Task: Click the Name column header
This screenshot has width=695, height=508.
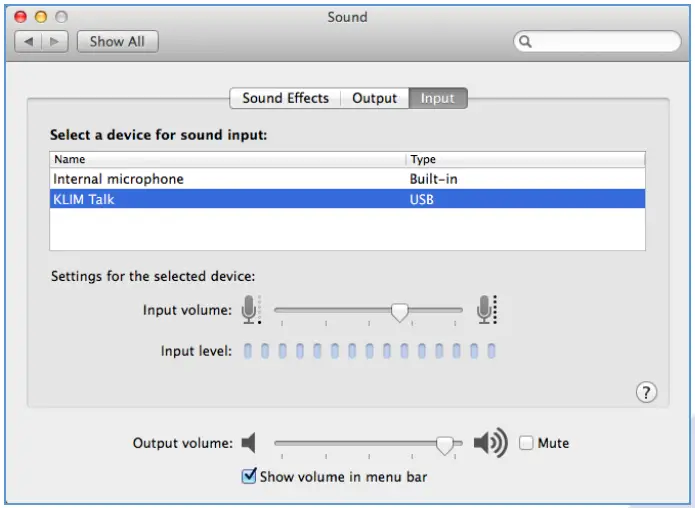Action: (228, 159)
